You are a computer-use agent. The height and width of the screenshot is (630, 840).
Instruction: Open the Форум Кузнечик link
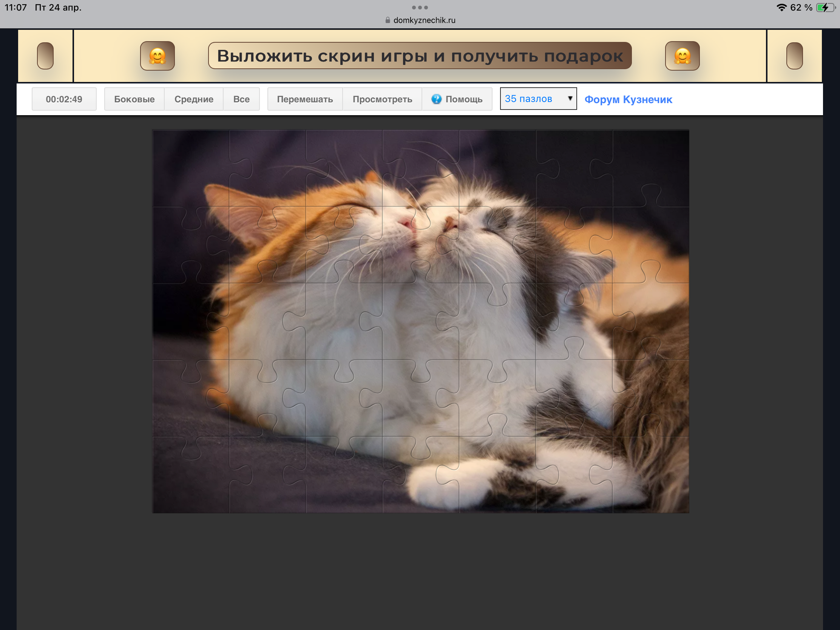tap(628, 99)
